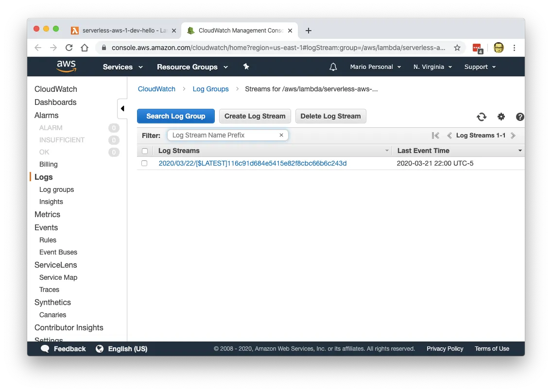The image size is (552, 392).
Task: Open AWS notifications bell
Action: 333,67
